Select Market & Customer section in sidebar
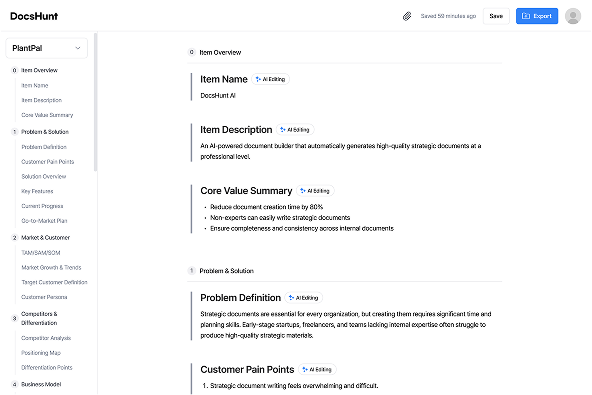The width and height of the screenshot is (592, 395). click(45, 238)
